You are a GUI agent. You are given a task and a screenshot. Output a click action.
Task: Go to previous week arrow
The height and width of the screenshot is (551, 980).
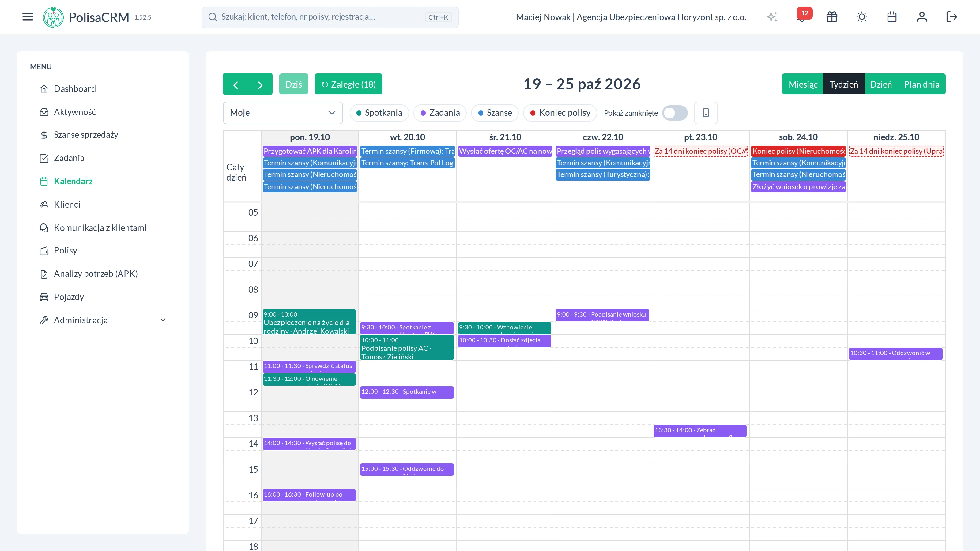(236, 84)
